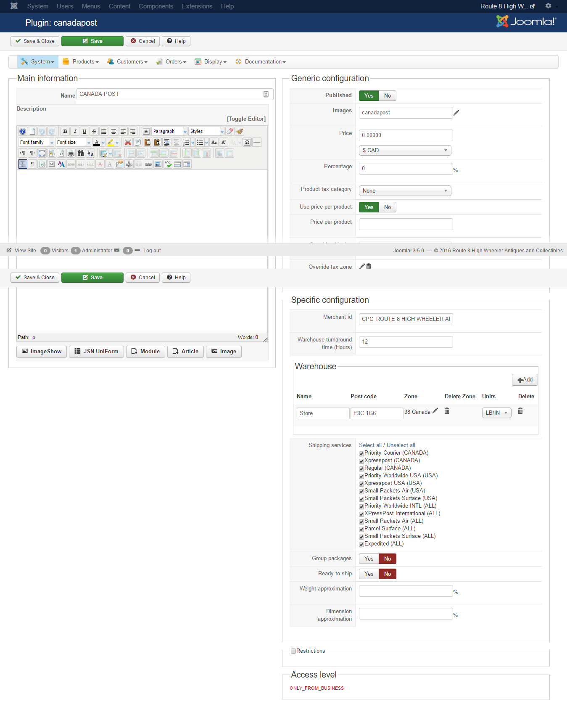Uncheck Priority Courier (CANADA) shipping service
Viewport: 567px width, 728px height.
click(x=361, y=454)
